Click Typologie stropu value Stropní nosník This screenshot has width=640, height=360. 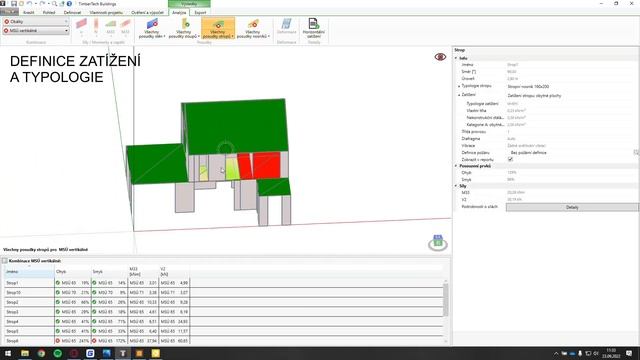pos(528,87)
